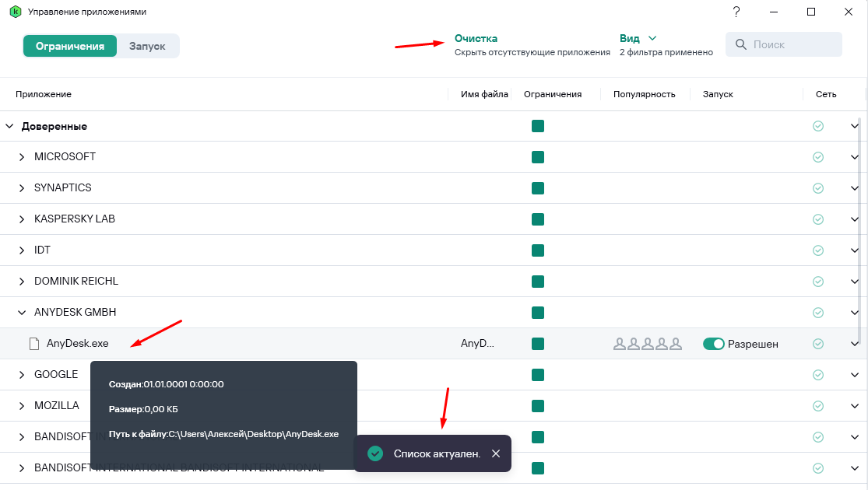Sort by the Сеть column header
Viewport: 868px width, 490px height.
coord(826,94)
